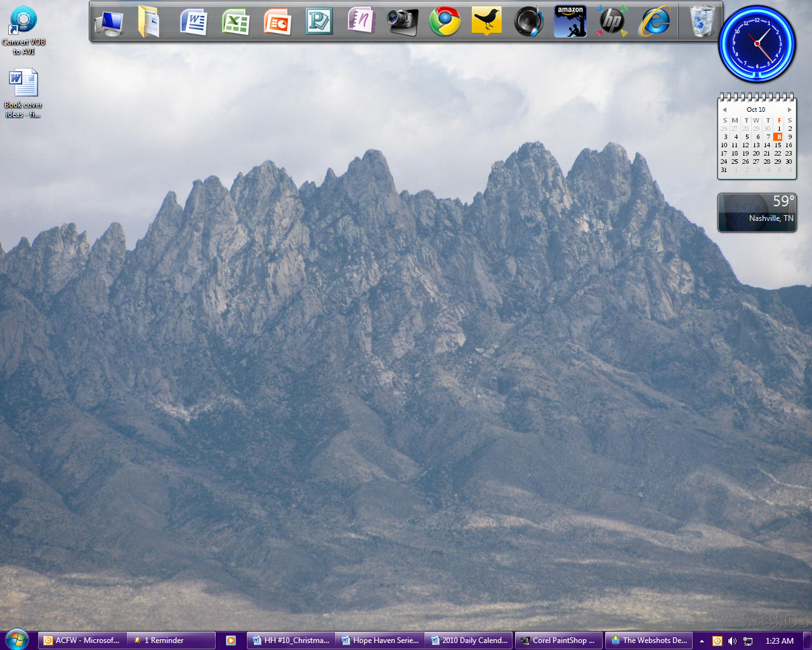The image size is (812, 650).
Task: Open Amazon Kindle app in dock
Action: pyautogui.click(x=570, y=22)
